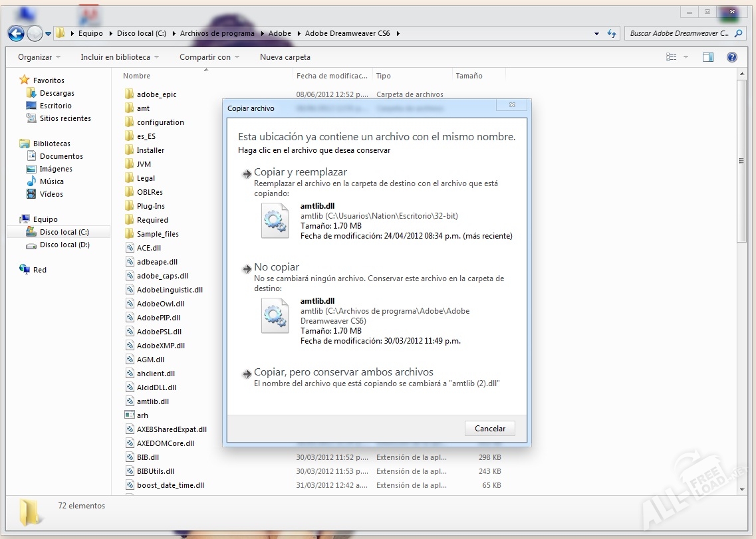Open the Help question mark icon

[732, 57]
